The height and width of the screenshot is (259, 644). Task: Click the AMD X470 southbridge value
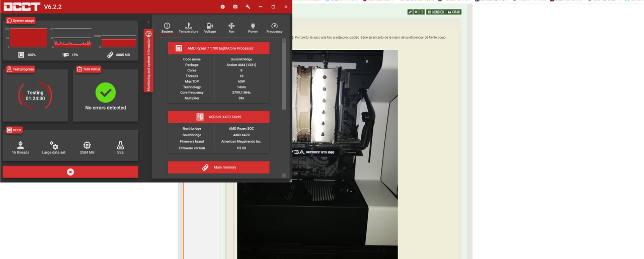click(x=241, y=135)
